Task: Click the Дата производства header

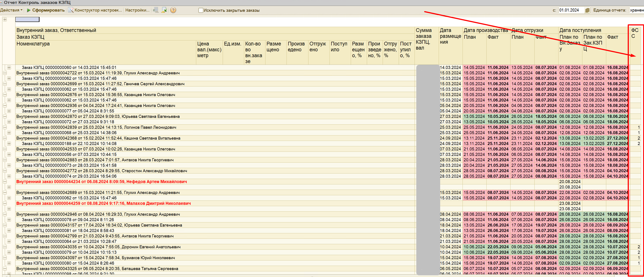Action: (486, 30)
